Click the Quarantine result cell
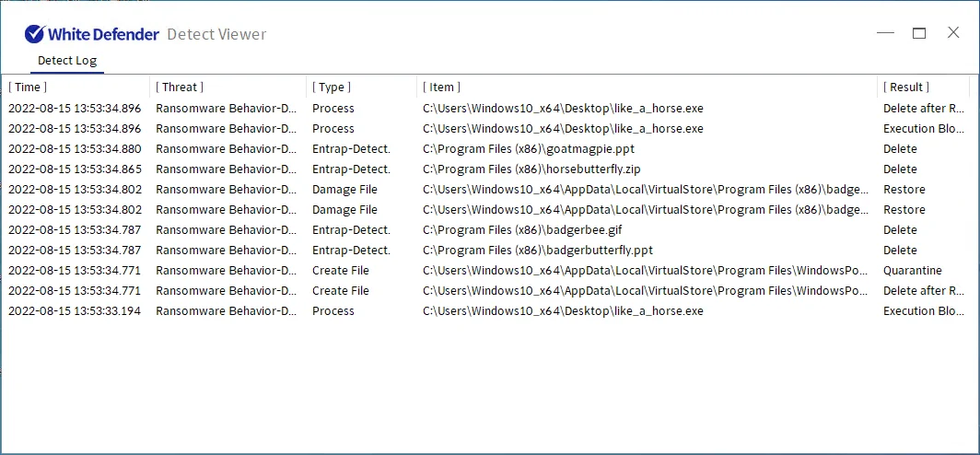This screenshot has height=455, width=980. click(912, 270)
